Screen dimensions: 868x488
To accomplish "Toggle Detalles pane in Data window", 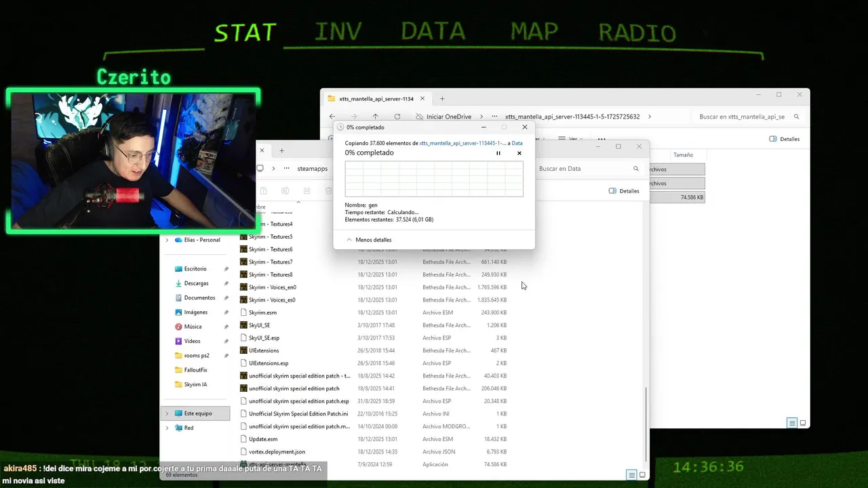I will click(624, 191).
